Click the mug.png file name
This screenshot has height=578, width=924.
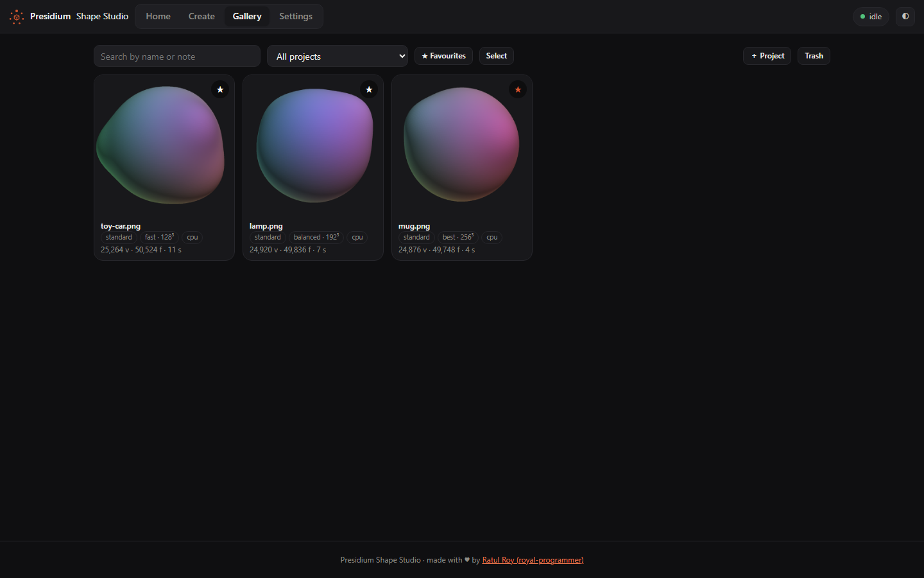coord(415,226)
